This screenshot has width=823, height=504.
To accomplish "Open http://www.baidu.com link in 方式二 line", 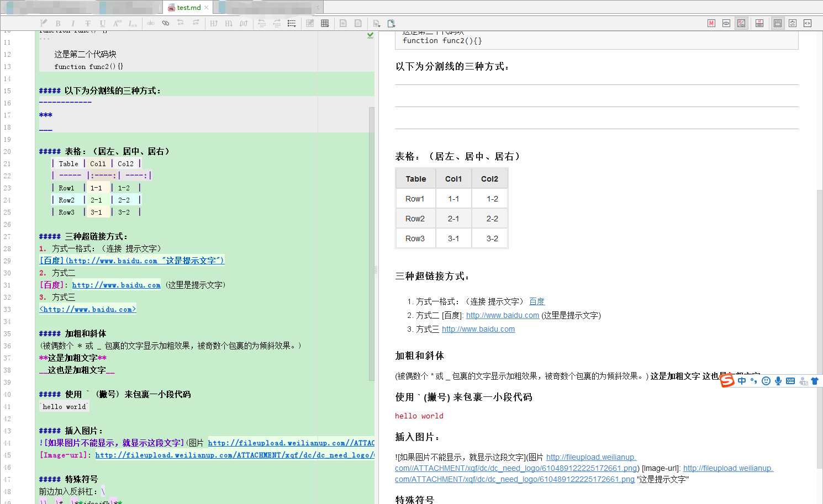I will pyautogui.click(x=503, y=315).
